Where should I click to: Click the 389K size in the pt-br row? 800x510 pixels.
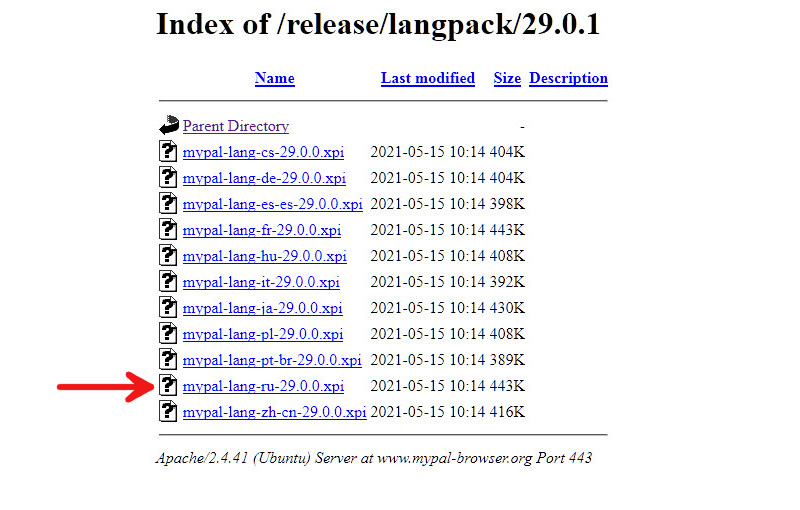[x=507, y=360]
